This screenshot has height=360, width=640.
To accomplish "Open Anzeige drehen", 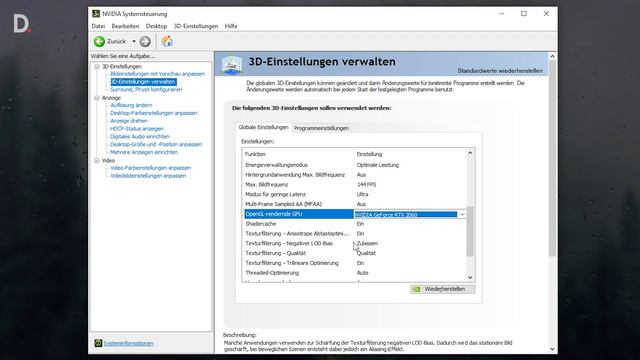I will pos(129,121).
